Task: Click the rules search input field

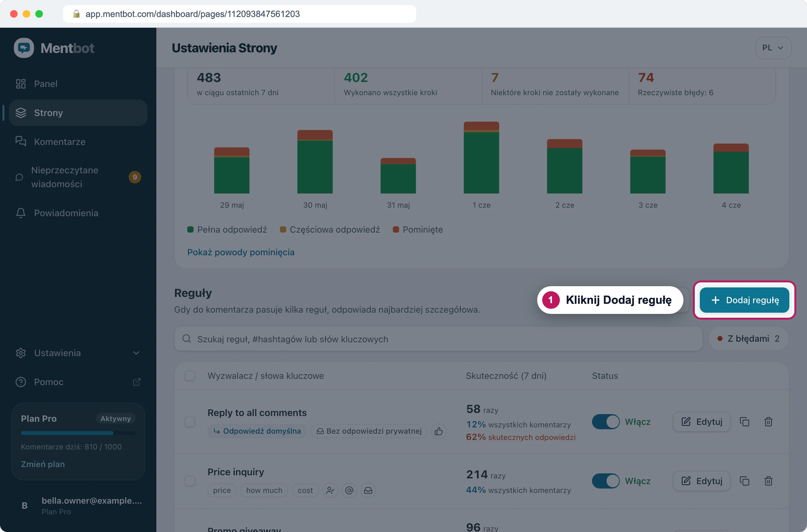Action: (438, 338)
